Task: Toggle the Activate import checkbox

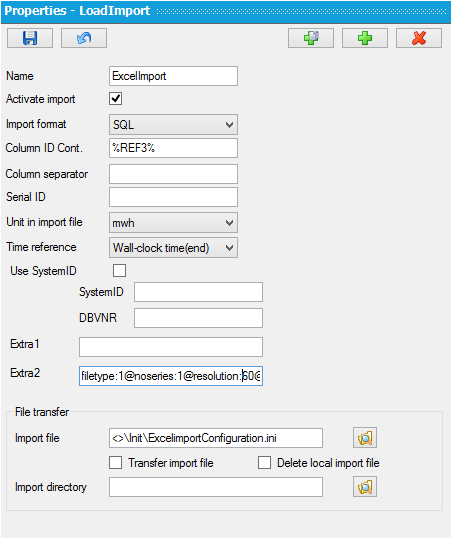Action: tap(115, 99)
